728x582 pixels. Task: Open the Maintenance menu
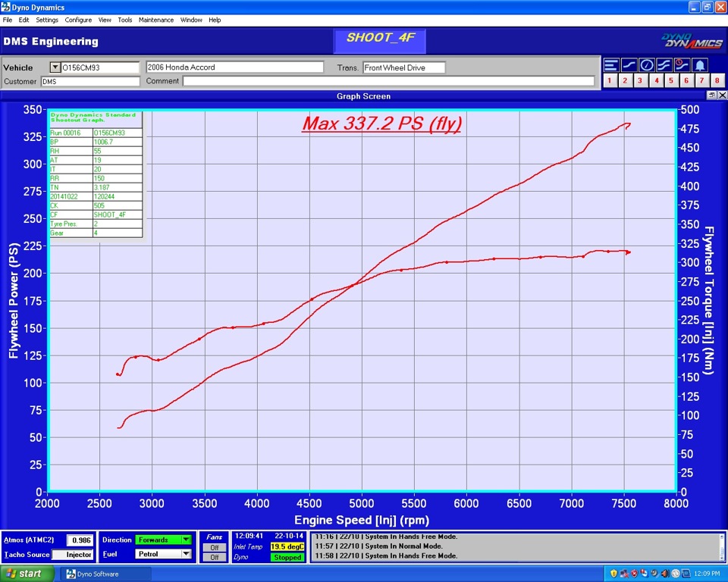pyautogui.click(x=156, y=20)
